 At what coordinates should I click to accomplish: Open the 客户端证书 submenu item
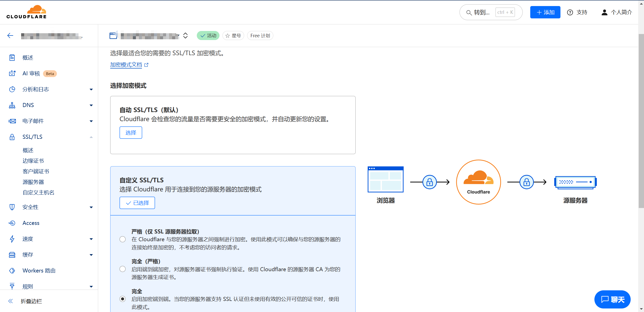[x=36, y=171]
